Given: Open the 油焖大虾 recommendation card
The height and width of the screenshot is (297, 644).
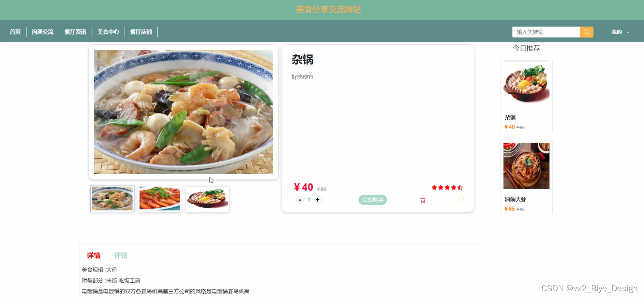Looking at the screenshot, I should point(527,178).
